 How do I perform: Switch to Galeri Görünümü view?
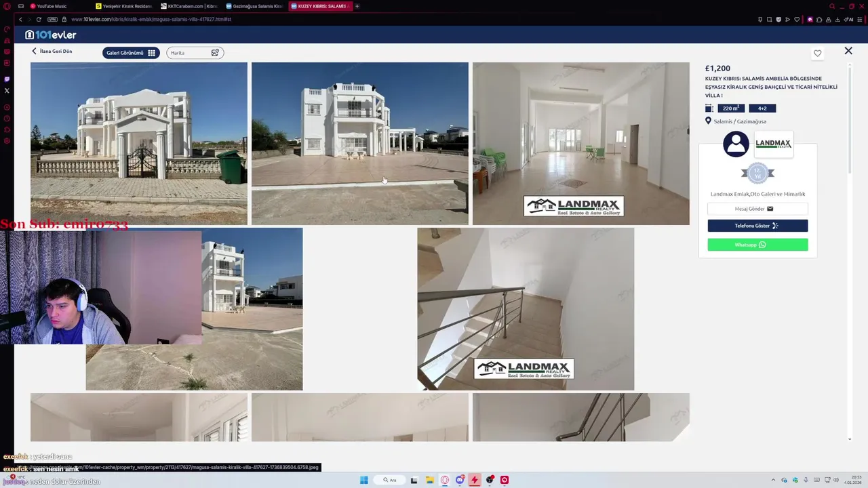131,52
